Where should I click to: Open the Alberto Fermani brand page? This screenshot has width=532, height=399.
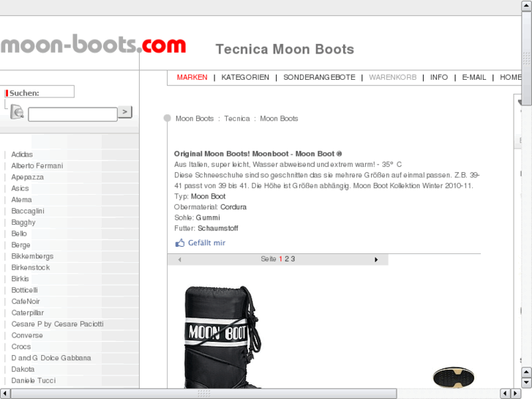[x=37, y=165]
